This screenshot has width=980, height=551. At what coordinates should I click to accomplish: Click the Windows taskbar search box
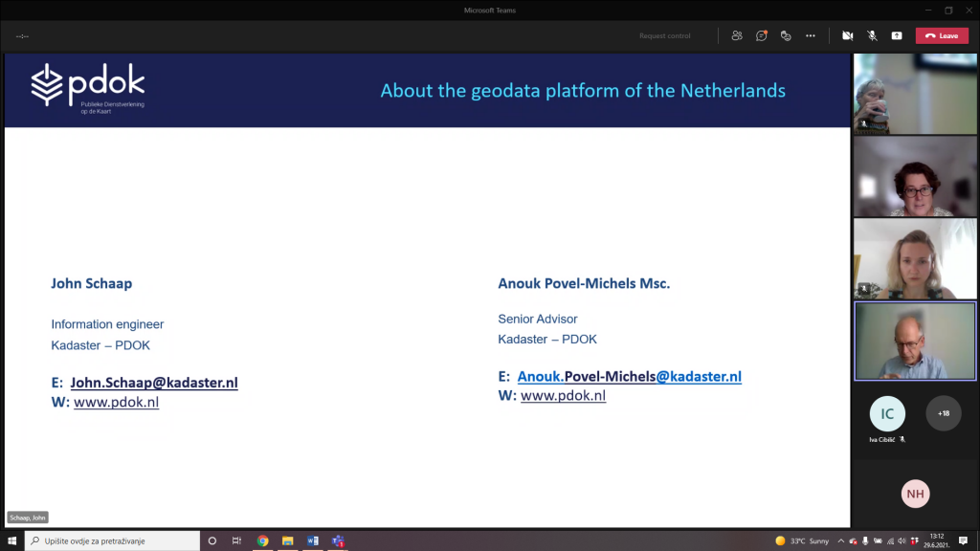pos(110,540)
